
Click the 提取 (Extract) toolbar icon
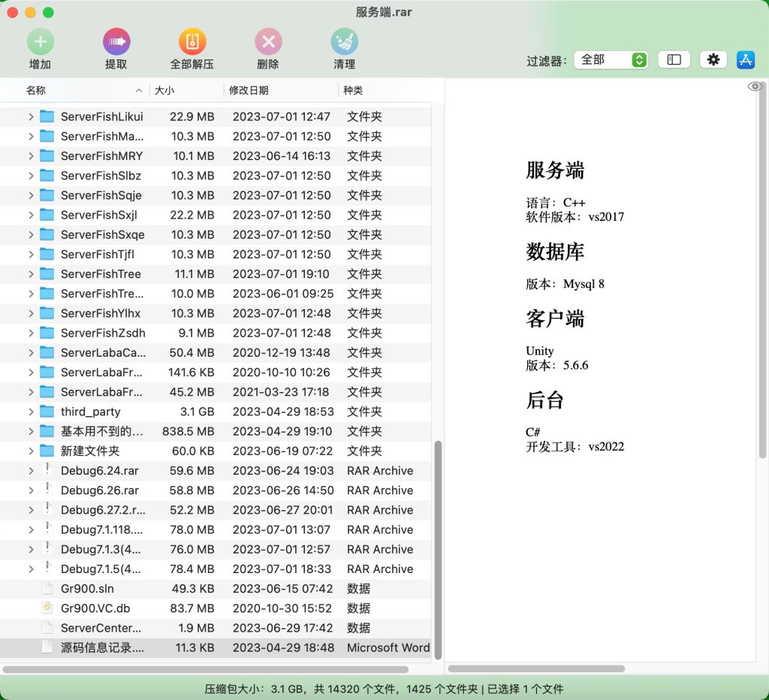[x=116, y=41]
